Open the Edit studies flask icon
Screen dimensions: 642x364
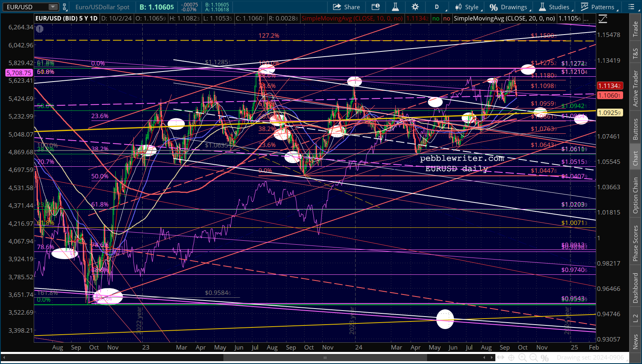pyautogui.click(x=395, y=7)
